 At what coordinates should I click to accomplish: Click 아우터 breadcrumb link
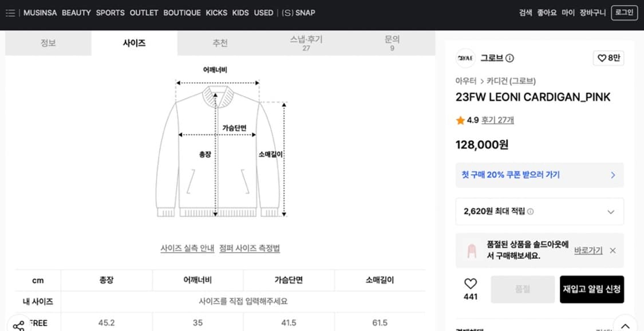pyautogui.click(x=466, y=81)
